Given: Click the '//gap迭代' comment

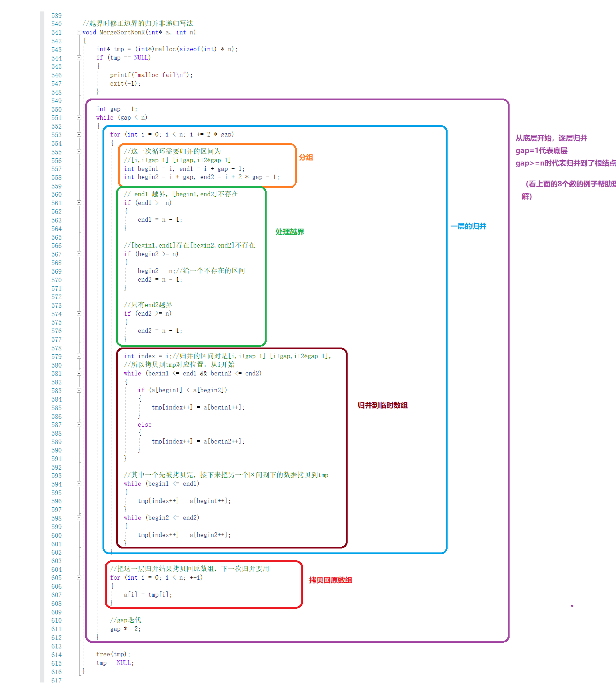Looking at the screenshot, I should [x=125, y=620].
